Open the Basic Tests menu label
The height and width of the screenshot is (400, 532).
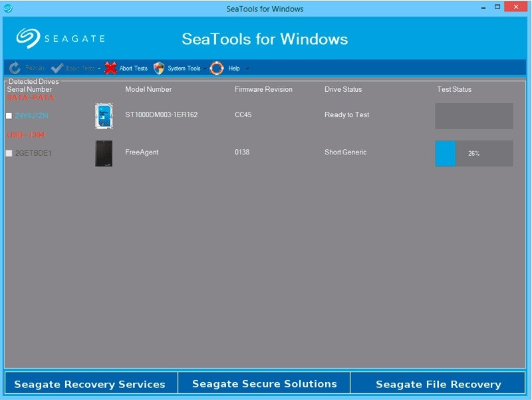(80, 69)
